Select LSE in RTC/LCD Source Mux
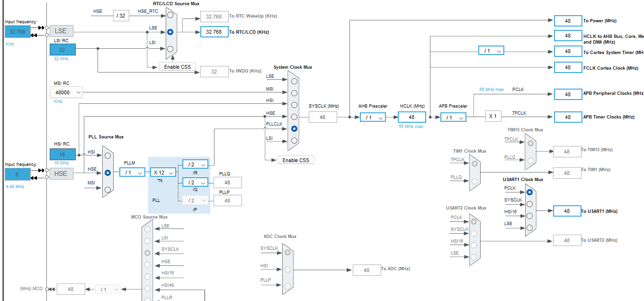Screen dimensions: 644x301 coord(170,32)
